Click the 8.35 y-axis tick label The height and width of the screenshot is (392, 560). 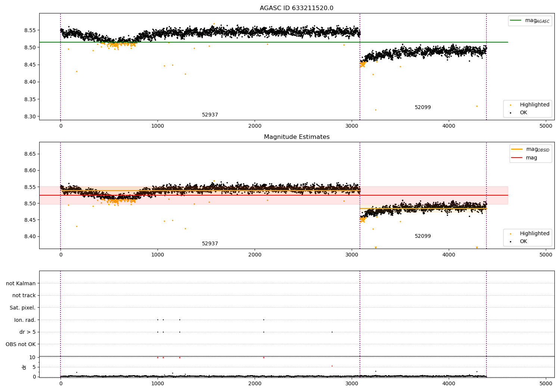[29, 99]
